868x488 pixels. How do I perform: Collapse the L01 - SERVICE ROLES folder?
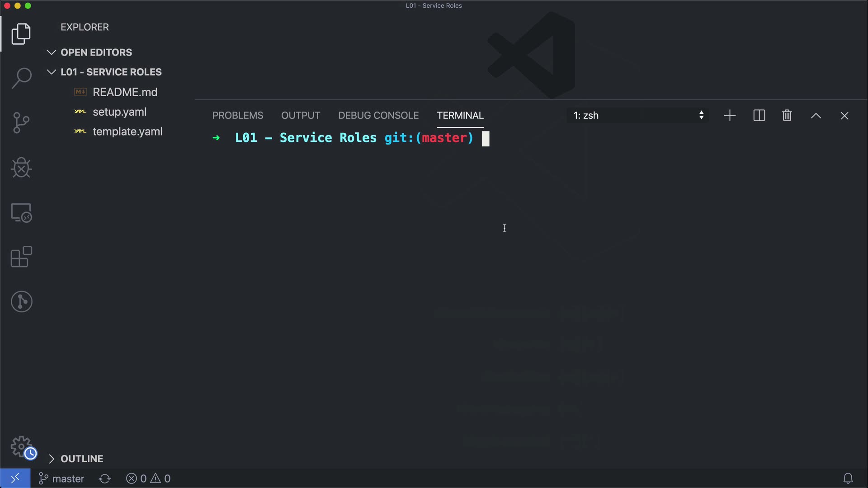coord(52,72)
